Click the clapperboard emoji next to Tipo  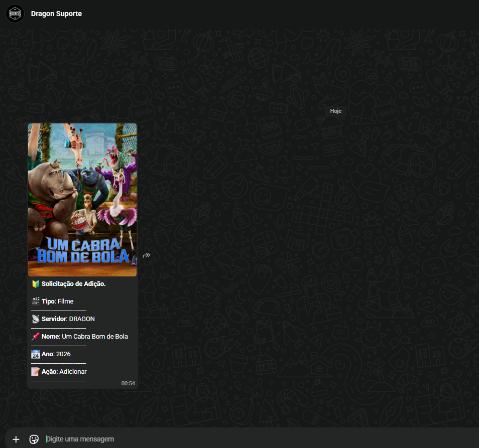point(36,302)
